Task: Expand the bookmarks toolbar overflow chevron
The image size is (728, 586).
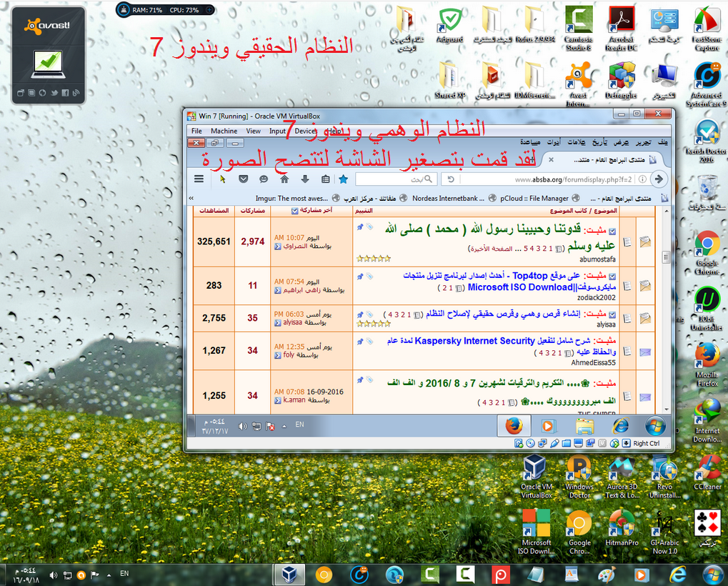Action: click(191, 198)
